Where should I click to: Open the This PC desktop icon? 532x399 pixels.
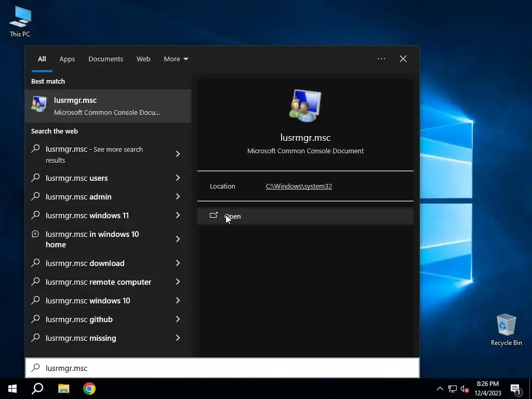coord(20,21)
